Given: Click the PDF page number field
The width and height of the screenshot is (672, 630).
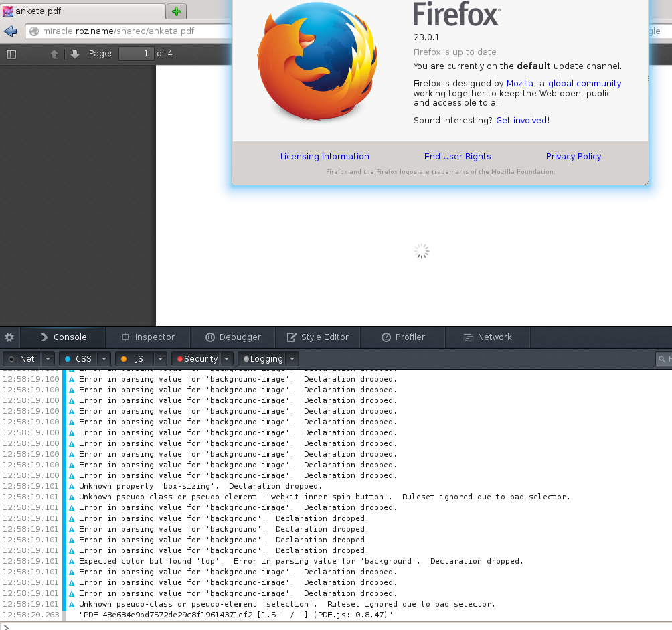Looking at the screenshot, I should point(137,54).
